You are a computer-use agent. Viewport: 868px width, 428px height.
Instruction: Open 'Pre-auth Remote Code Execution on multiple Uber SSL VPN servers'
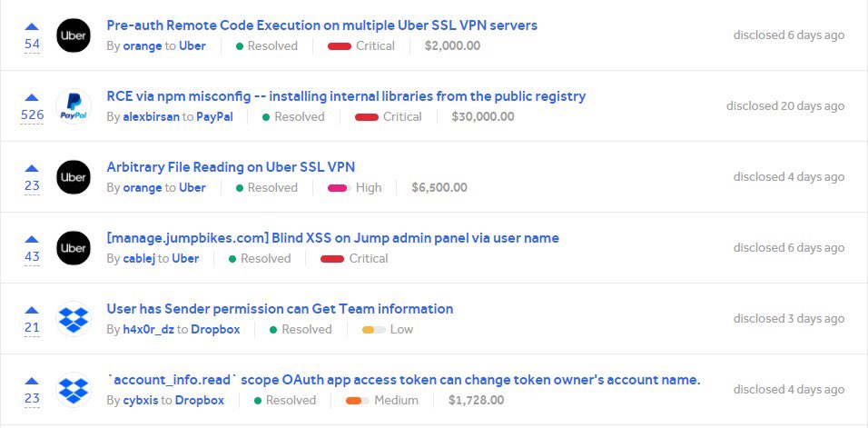point(321,25)
